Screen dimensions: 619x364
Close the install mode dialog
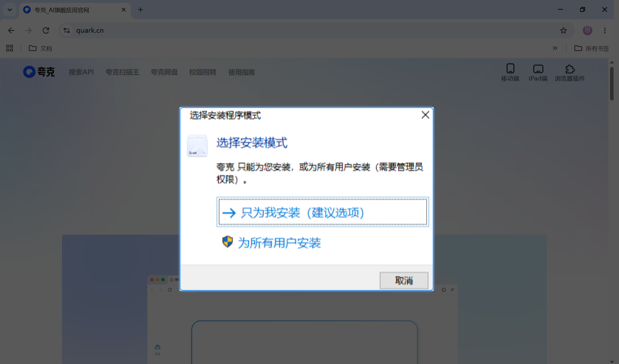click(425, 115)
